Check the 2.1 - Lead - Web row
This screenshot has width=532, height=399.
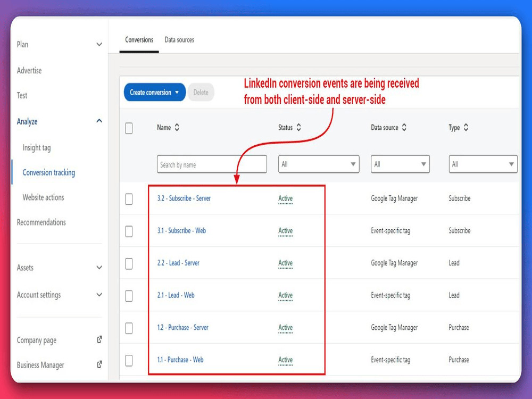click(129, 296)
